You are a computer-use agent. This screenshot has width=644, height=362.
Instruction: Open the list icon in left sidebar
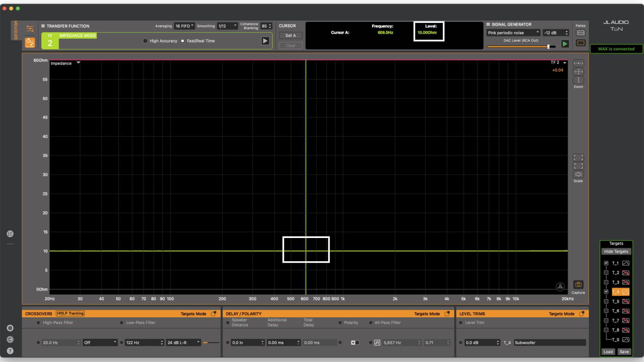tap(10, 234)
